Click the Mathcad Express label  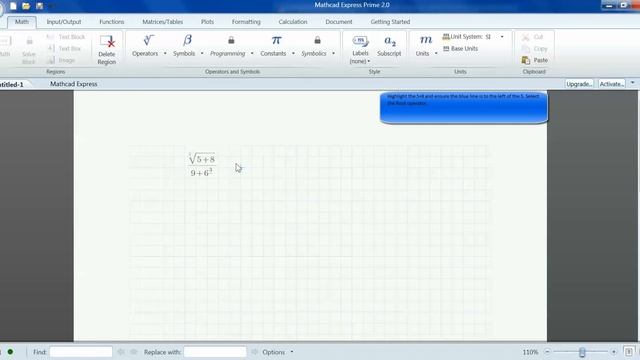74,84
